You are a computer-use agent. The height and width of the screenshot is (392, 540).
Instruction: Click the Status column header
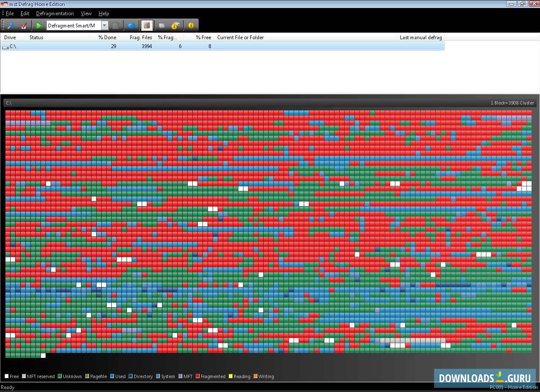[57, 38]
